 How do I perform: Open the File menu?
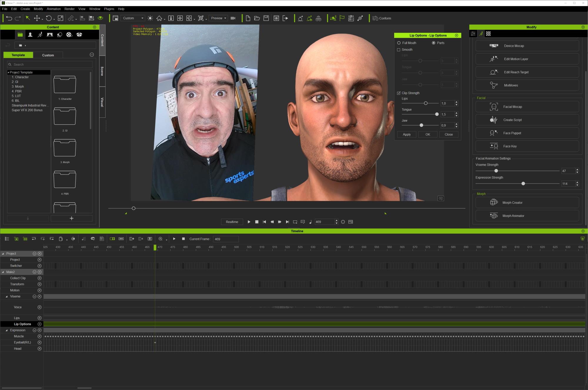pyautogui.click(x=5, y=9)
